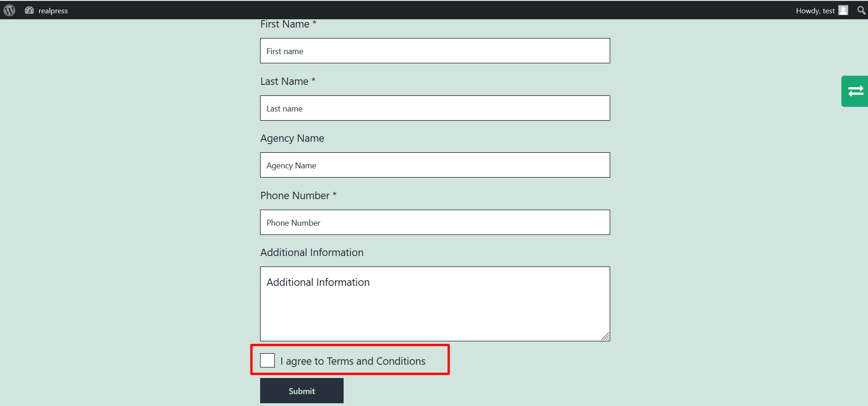Click the Agency Name field label

[x=292, y=139]
